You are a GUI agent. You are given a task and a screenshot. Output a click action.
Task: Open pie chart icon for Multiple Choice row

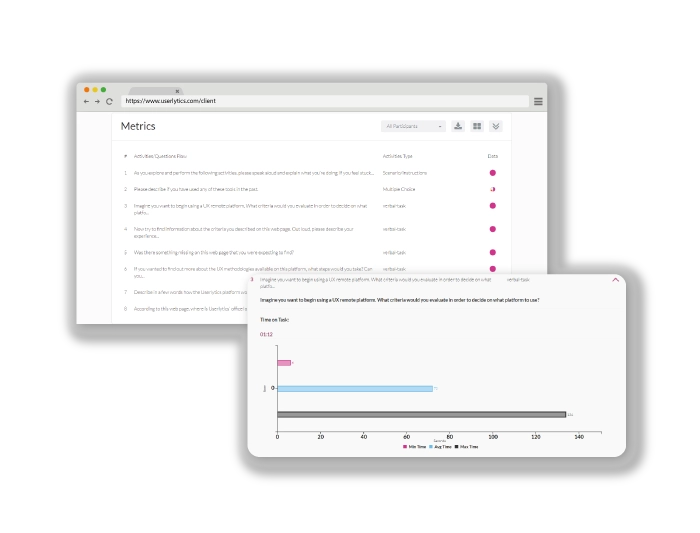(492, 189)
